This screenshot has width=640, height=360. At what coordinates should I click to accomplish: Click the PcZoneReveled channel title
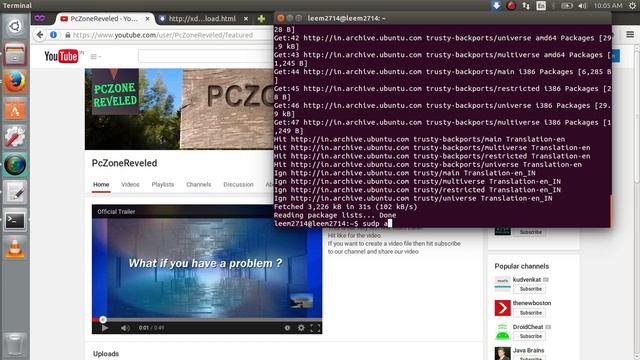coord(124,163)
